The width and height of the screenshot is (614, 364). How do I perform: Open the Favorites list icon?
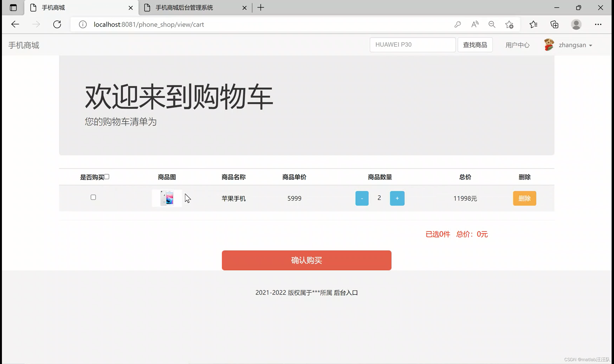(533, 24)
